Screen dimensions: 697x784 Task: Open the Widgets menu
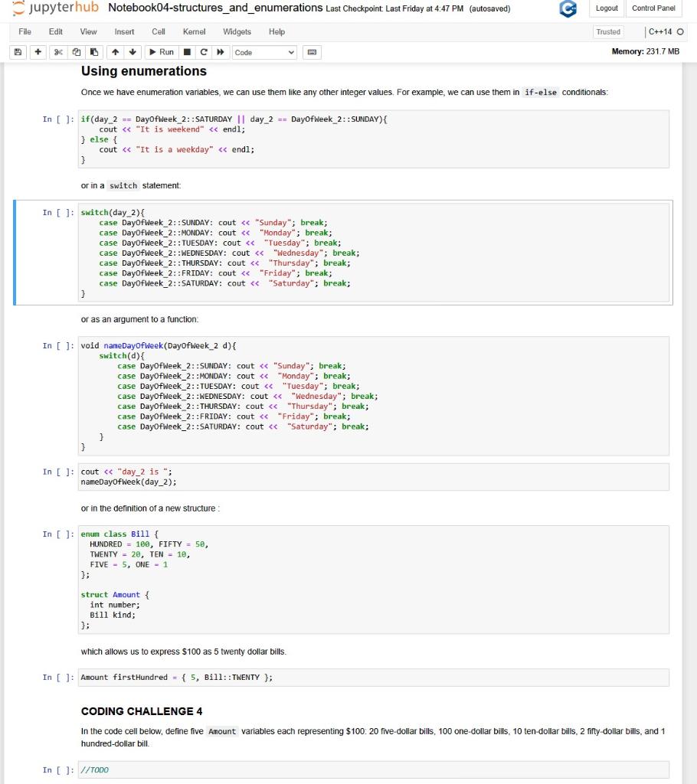point(237,32)
